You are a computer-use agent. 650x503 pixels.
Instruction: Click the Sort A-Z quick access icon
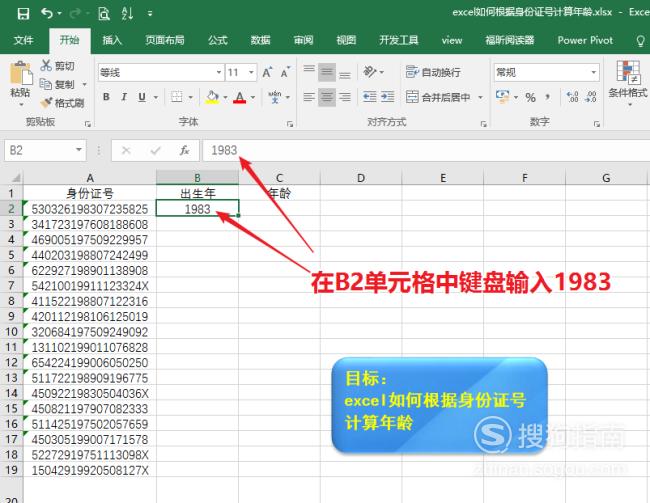coord(127,14)
